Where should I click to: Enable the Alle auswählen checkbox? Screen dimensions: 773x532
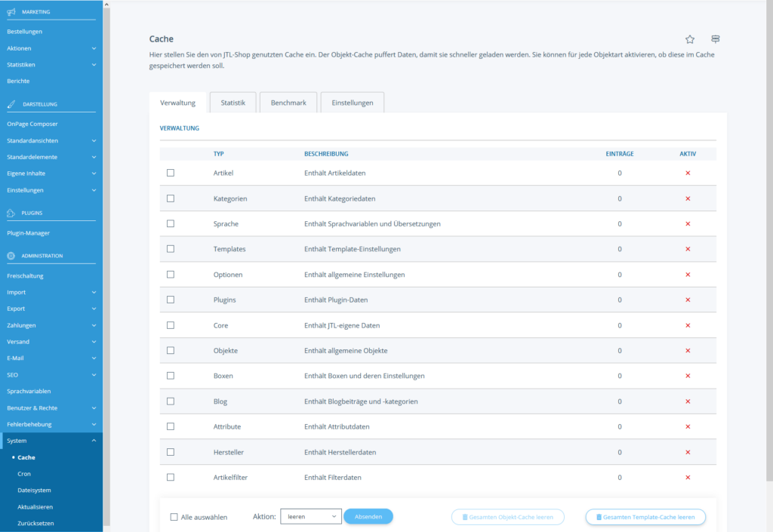pyautogui.click(x=174, y=517)
